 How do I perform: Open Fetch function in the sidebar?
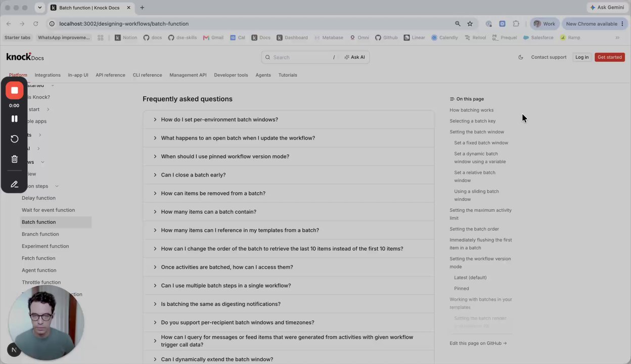click(x=38, y=258)
